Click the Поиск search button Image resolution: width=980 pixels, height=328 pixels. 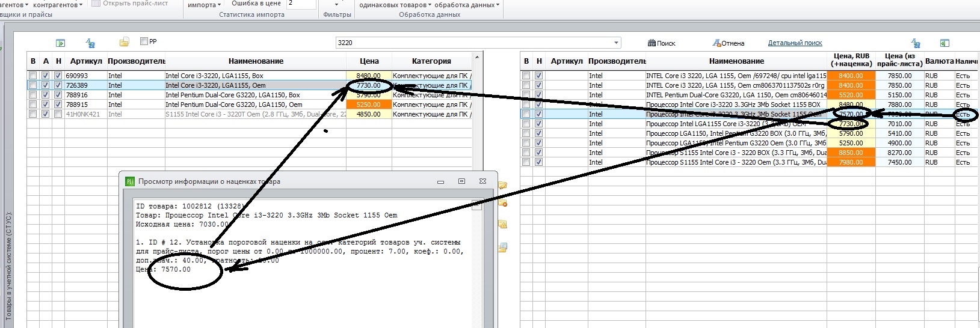[x=662, y=43]
